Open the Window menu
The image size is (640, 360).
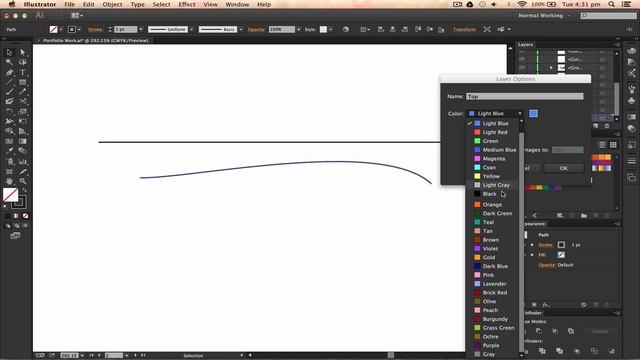(x=237, y=4)
